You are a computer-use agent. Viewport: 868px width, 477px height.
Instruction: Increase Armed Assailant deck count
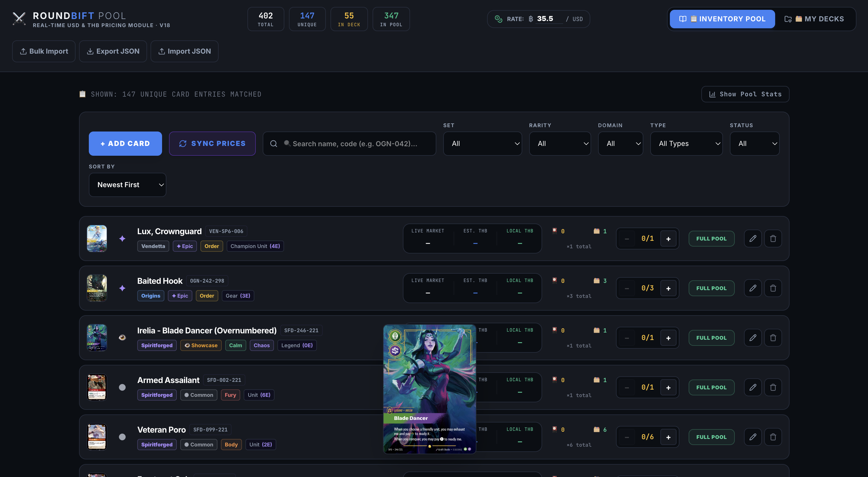[668, 388]
